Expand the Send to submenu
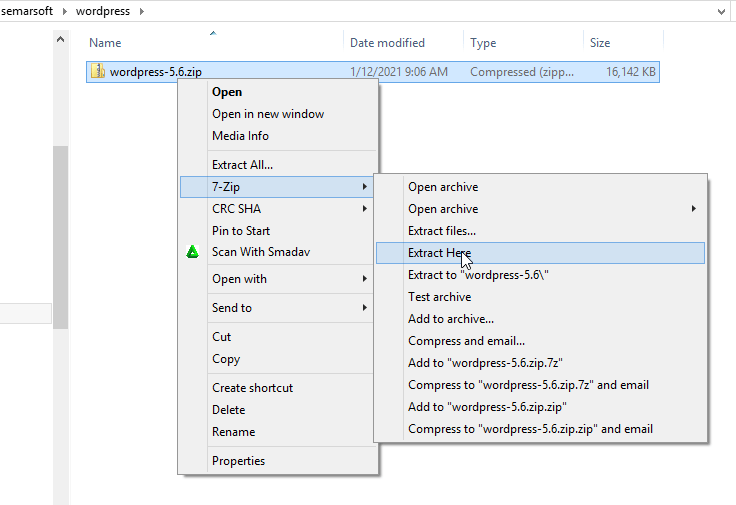This screenshot has width=736, height=505. (278, 308)
